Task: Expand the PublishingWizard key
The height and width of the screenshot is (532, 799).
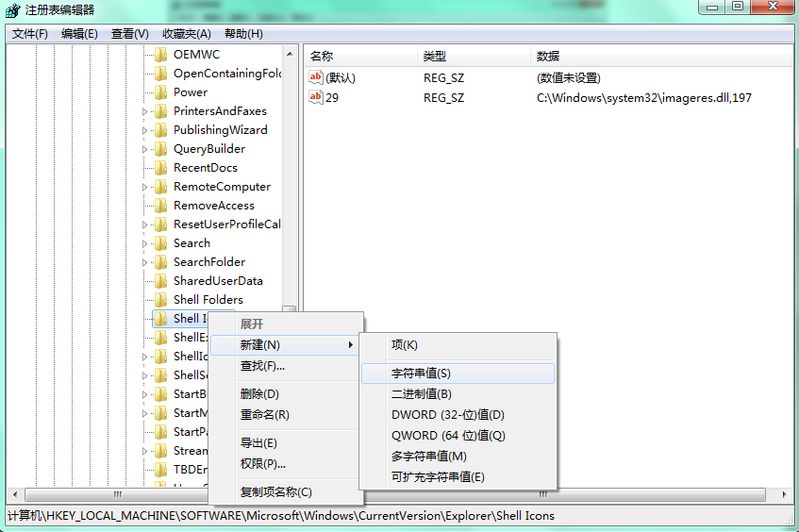Action: 144,130
